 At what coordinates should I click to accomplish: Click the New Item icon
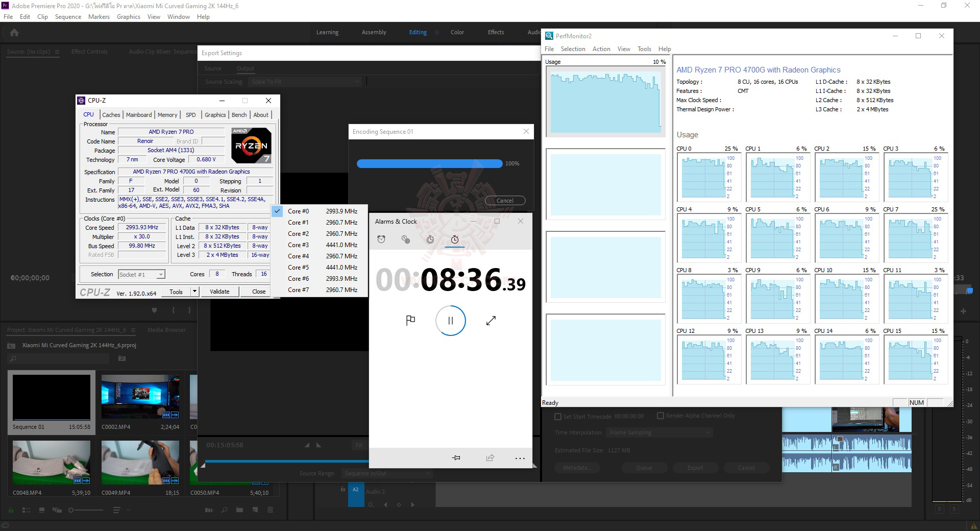coord(255,510)
